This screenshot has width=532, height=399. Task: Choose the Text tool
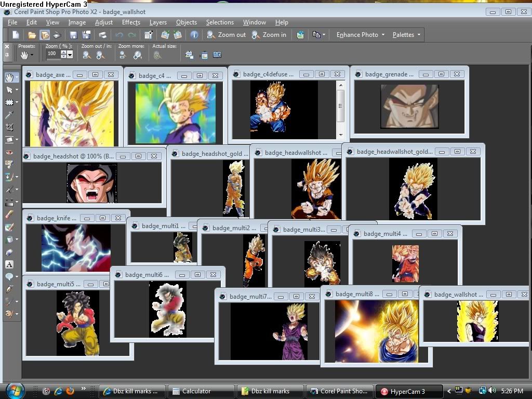coord(9,264)
